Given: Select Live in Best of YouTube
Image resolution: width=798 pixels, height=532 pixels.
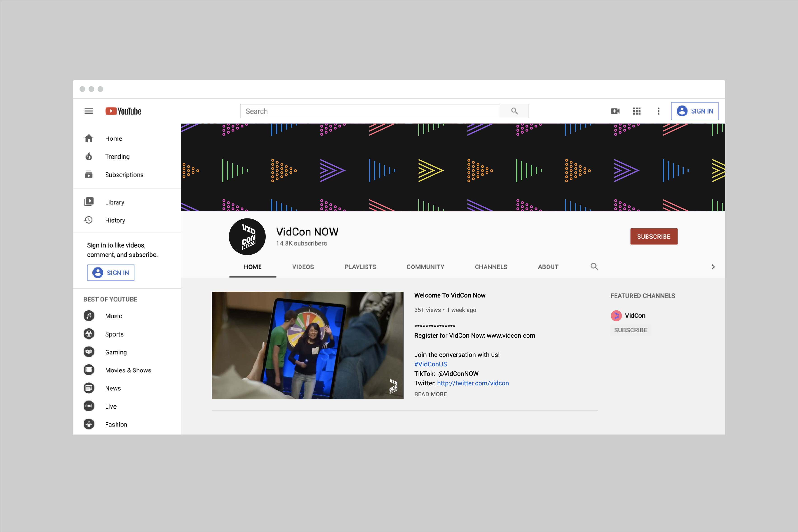Looking at the screenshot, I should pyautogui.click(x=111, y=406).
